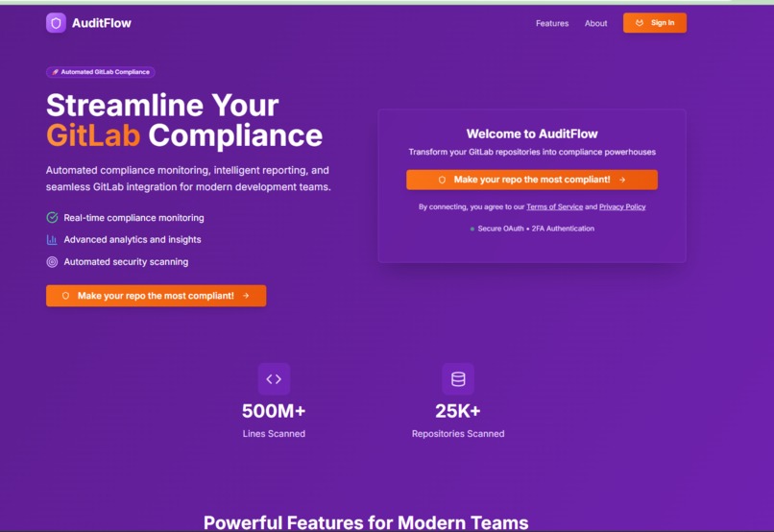Click the Lines Scanned label
This screenshot has width=774, height=532.
pos(274,434)
